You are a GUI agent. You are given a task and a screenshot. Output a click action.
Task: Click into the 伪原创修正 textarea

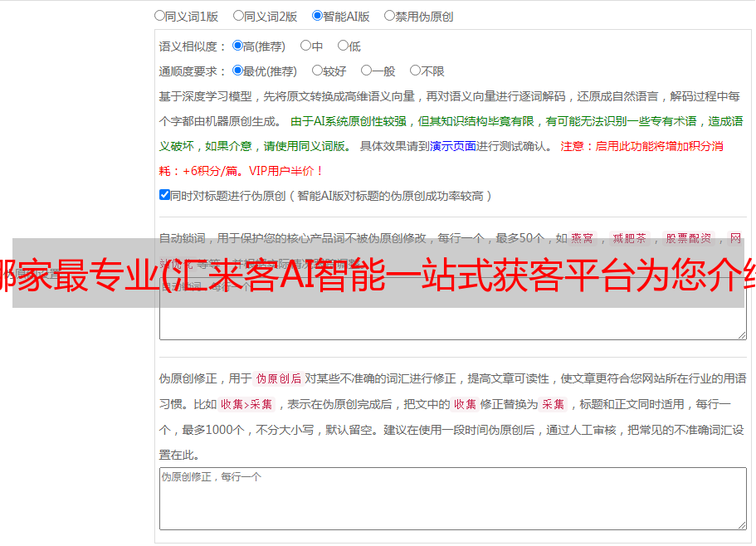(453, 499)
